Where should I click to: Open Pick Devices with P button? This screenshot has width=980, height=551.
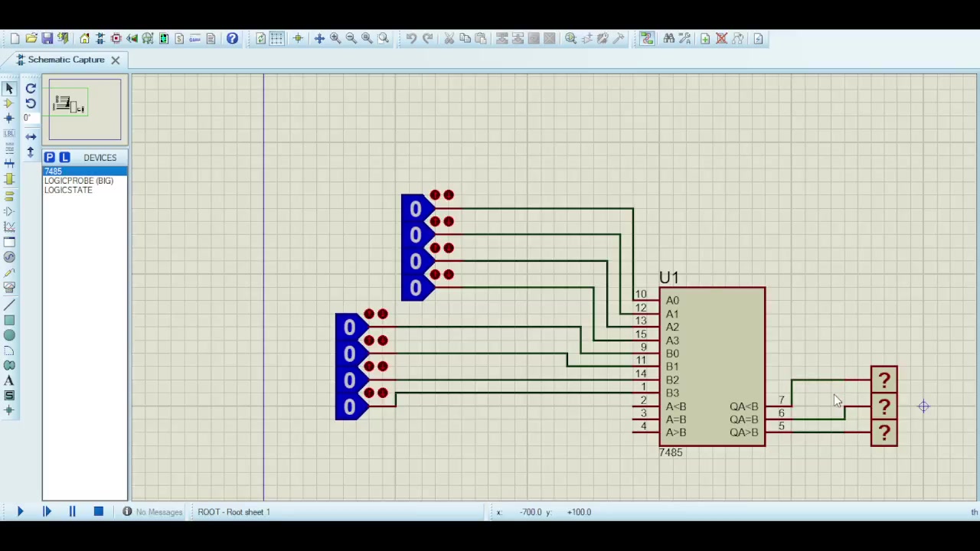click(50, 157)
